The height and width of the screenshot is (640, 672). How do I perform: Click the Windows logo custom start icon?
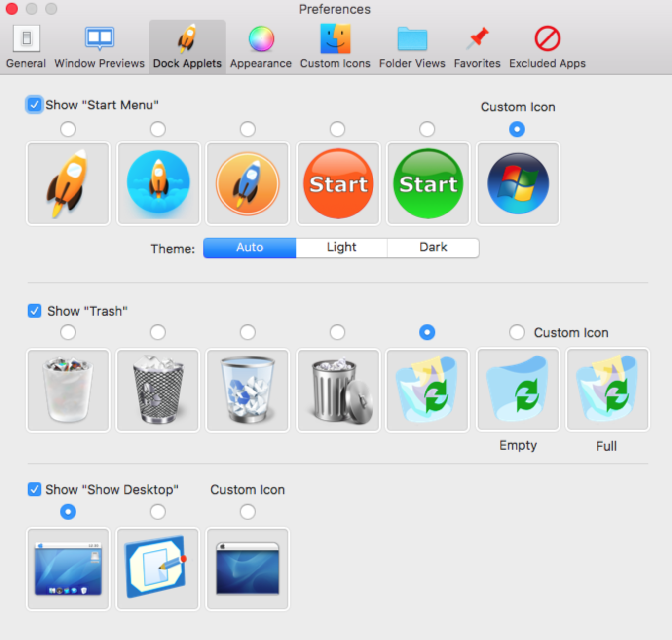518,183
